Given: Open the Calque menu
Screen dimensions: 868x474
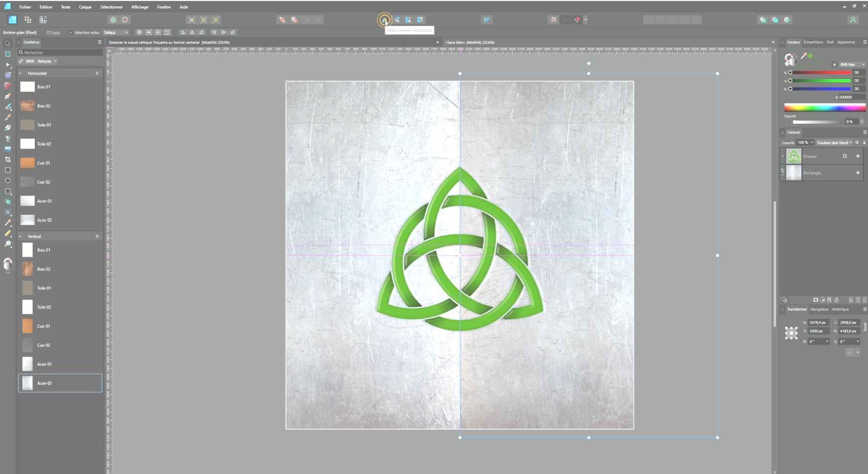Looking at the screenshot, I should [x=85, y=7].
